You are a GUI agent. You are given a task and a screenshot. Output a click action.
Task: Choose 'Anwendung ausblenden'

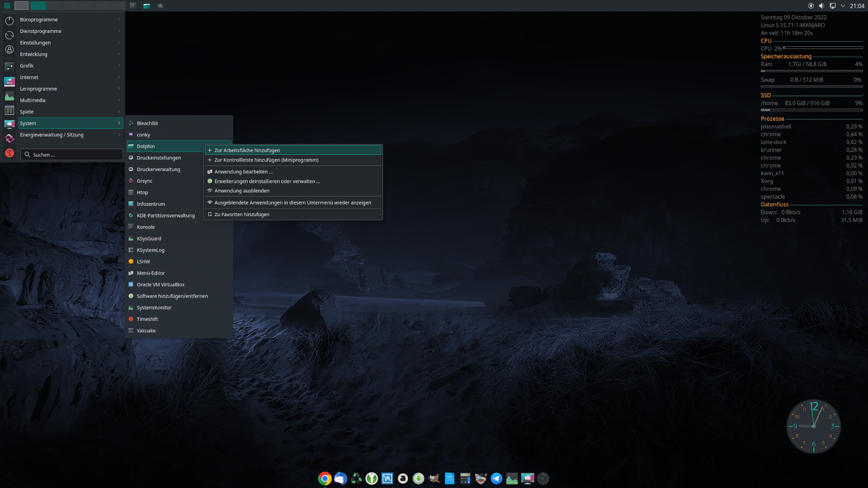coord(293,191)
